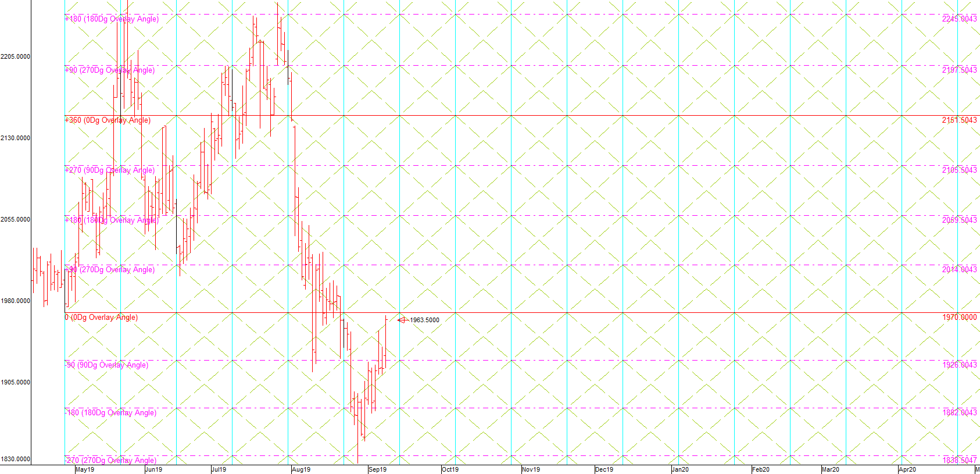Select the 2105.5043 overlay price value
Image resolution: width=980 pixels, height=474 pixels.
click(x=960, y=170)
